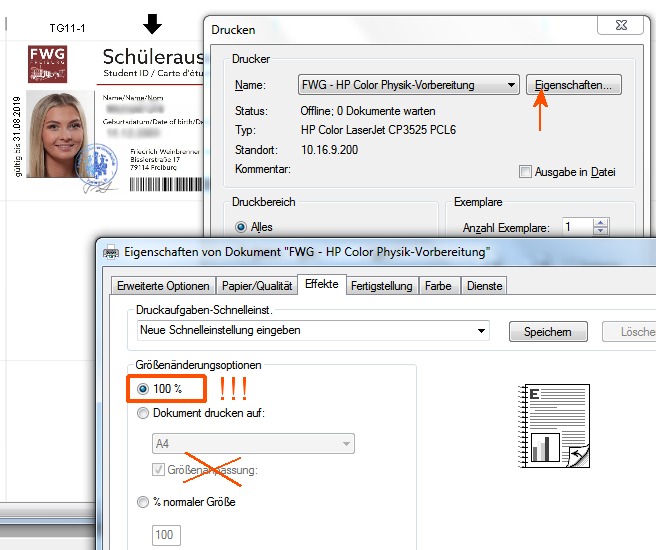The height and width of the screenshot is (550, 656).
Task: Click the black down arrow above the student card
Action: click(x=152, y=23)
